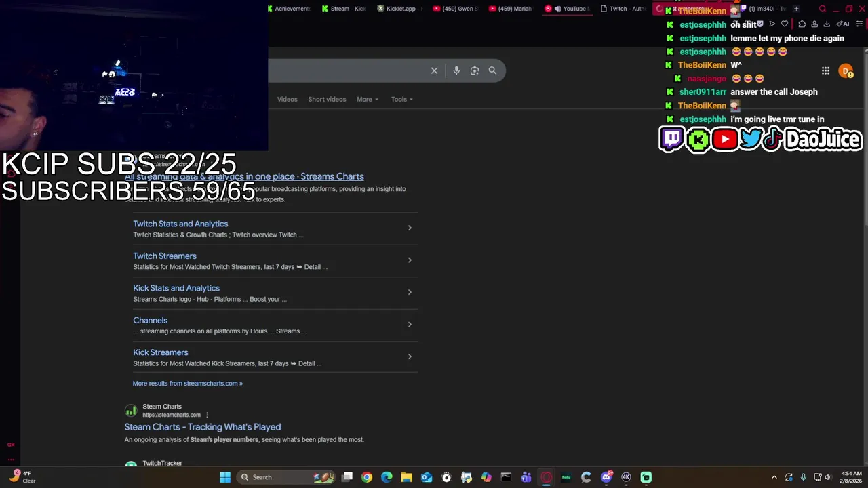Viewport: 868px width, 488px height.
Task: Open the Streams Charts main result link
Action: (x=244, y=176)
